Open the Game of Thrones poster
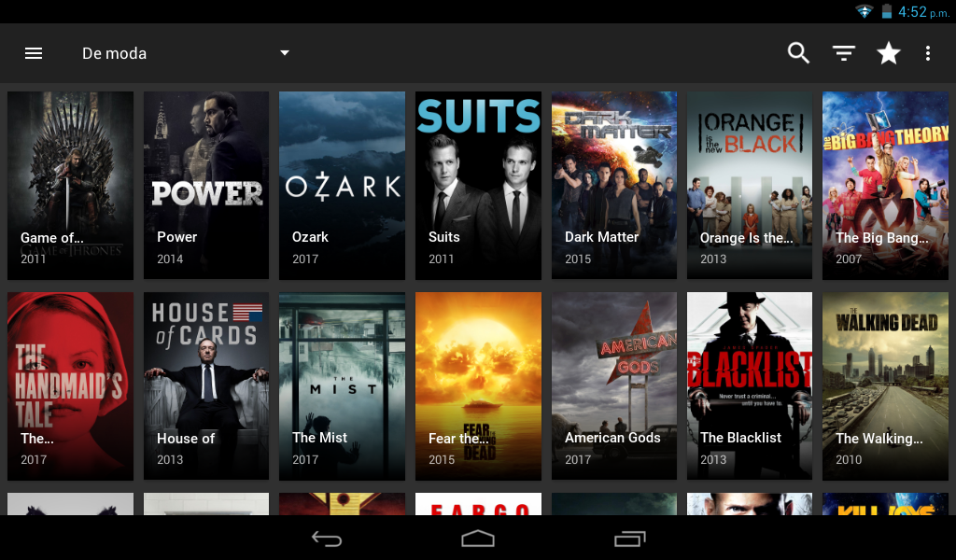 70,185
